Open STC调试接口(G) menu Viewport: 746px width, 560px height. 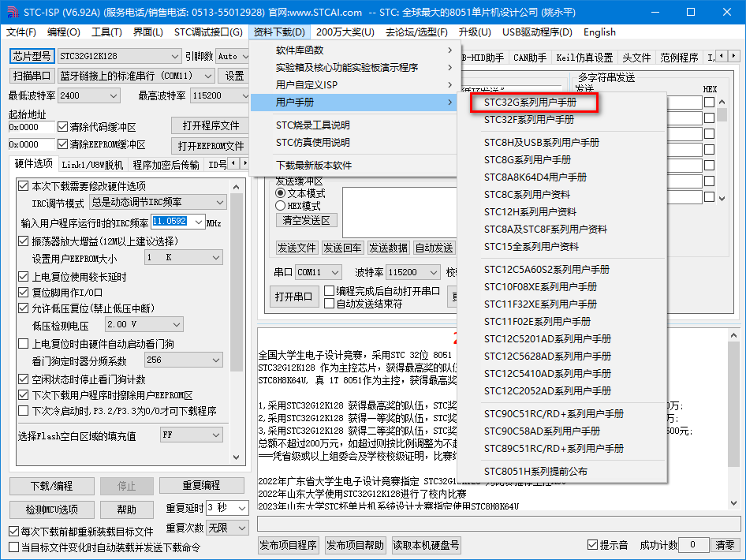(x=208, y=32)
